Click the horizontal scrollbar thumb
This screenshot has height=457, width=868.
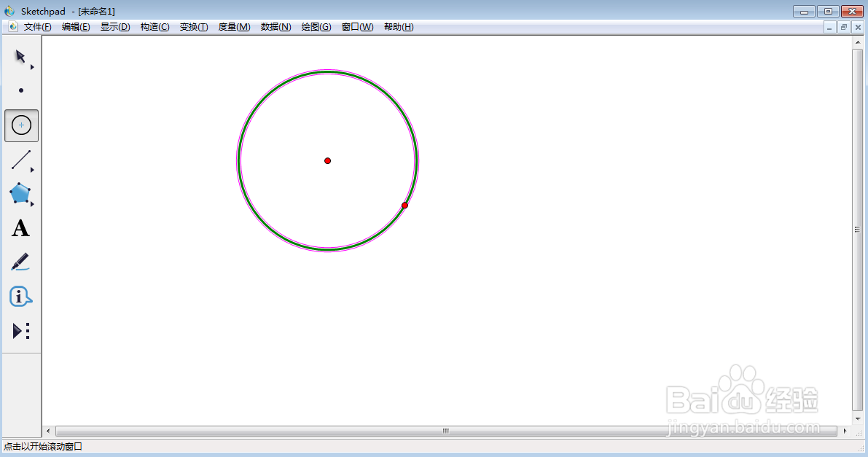(446, 431)
